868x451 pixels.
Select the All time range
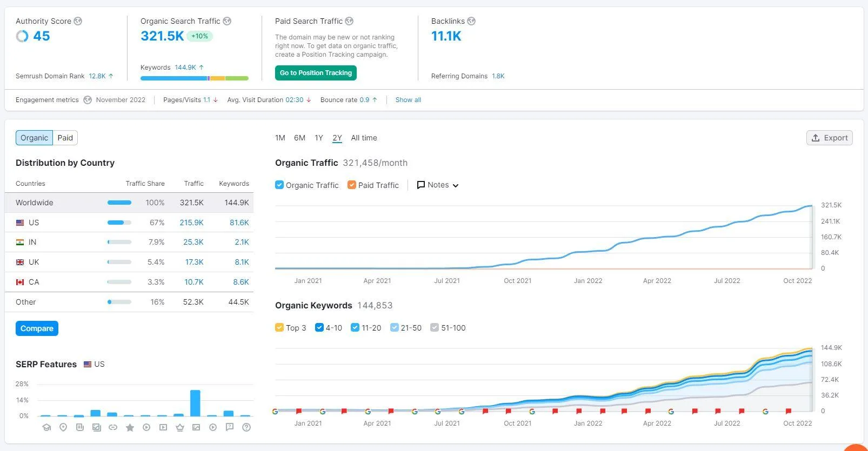(364, 138)
